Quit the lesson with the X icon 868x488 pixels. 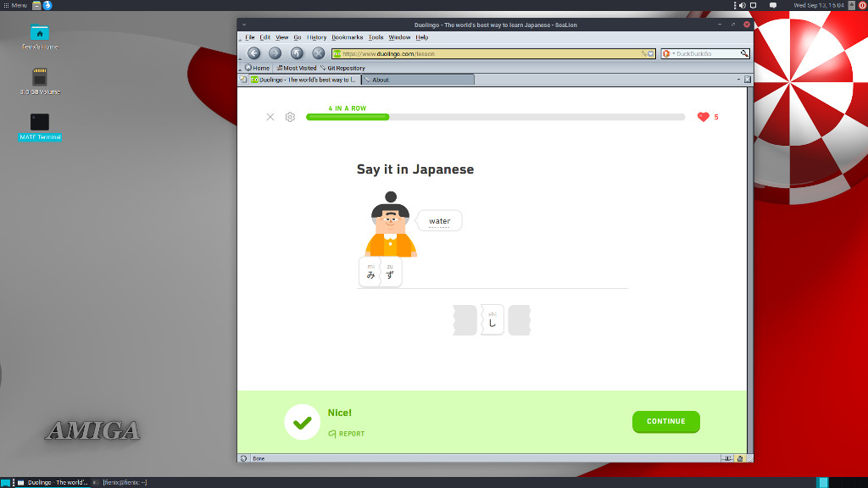(270, 117)
